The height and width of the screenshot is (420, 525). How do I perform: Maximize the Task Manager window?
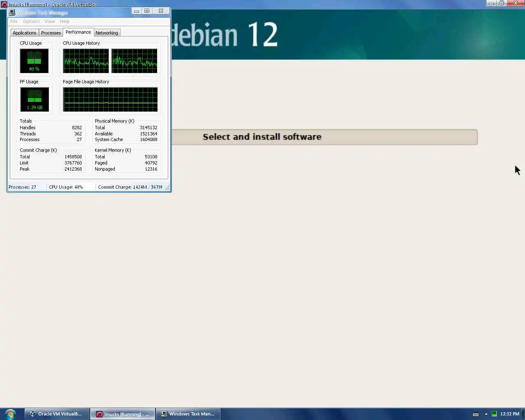[x=147, y=11]
